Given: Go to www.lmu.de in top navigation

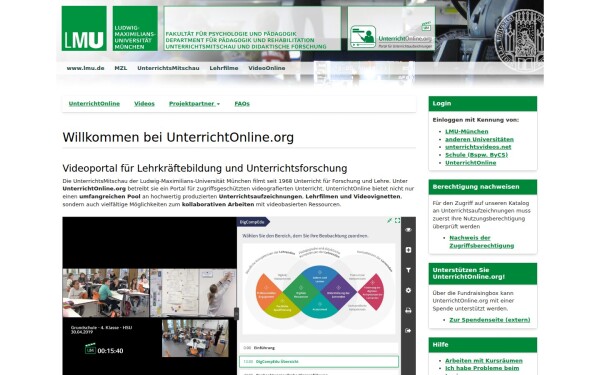Looking at the screenshot, I should click(x=85, y=68).
